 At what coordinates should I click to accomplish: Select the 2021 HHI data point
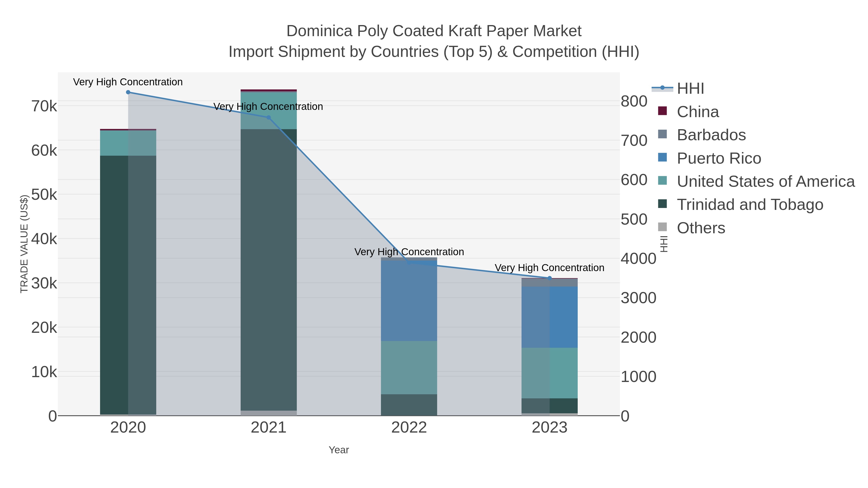tap(269, 118)
